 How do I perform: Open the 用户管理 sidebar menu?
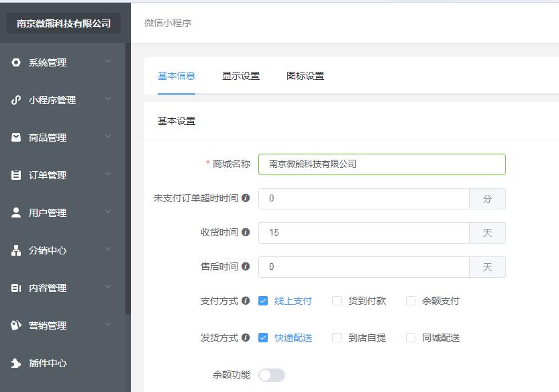(x=63, y=213)
